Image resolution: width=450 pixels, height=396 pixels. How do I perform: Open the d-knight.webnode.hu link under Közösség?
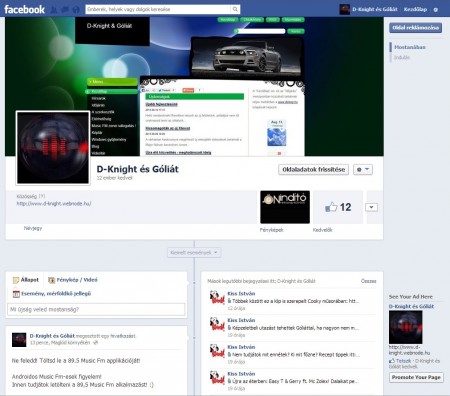click(54, 203)
